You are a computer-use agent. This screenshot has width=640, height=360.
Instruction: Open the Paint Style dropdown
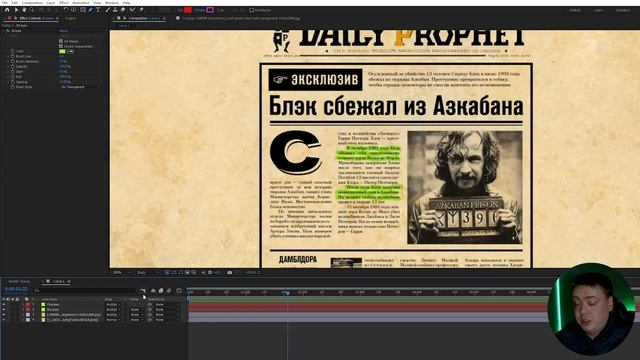coord(80,87)
